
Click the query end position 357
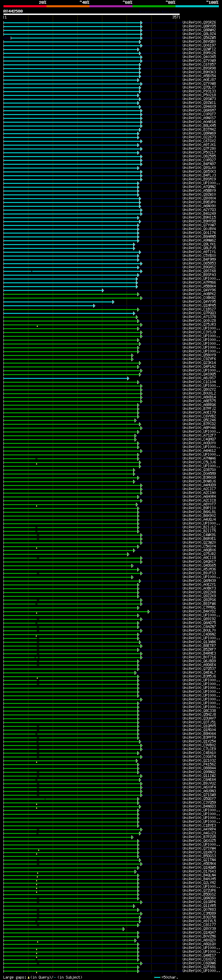[175, 17]
